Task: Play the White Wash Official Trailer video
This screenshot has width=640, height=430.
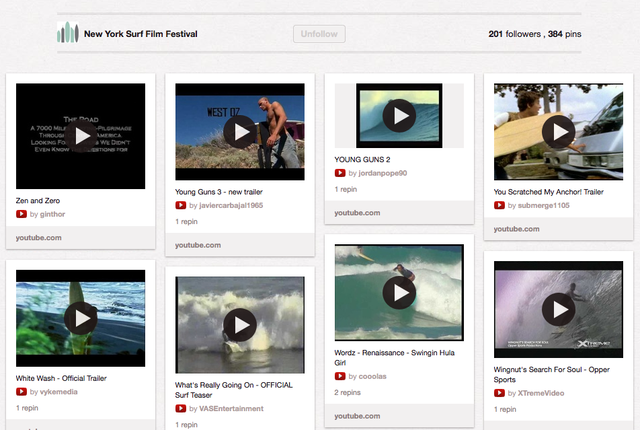Action: 80,318
